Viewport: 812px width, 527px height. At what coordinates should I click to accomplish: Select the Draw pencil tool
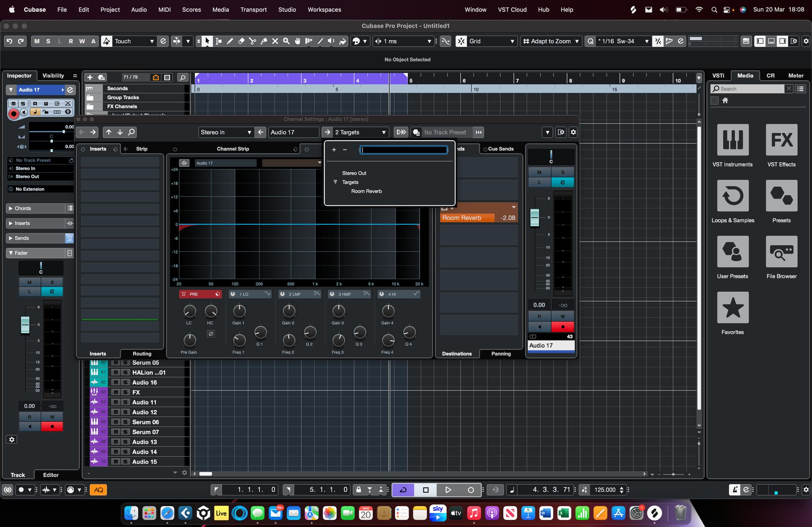click(230, 41)
